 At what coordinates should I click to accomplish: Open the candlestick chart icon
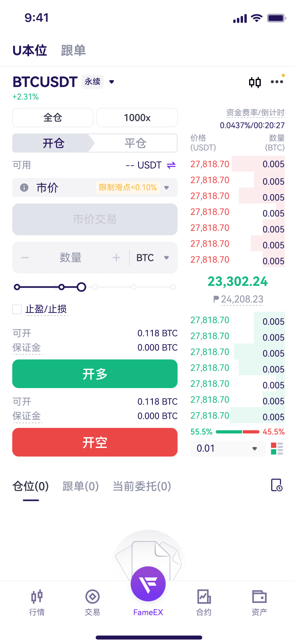click(x=255, y=82)
